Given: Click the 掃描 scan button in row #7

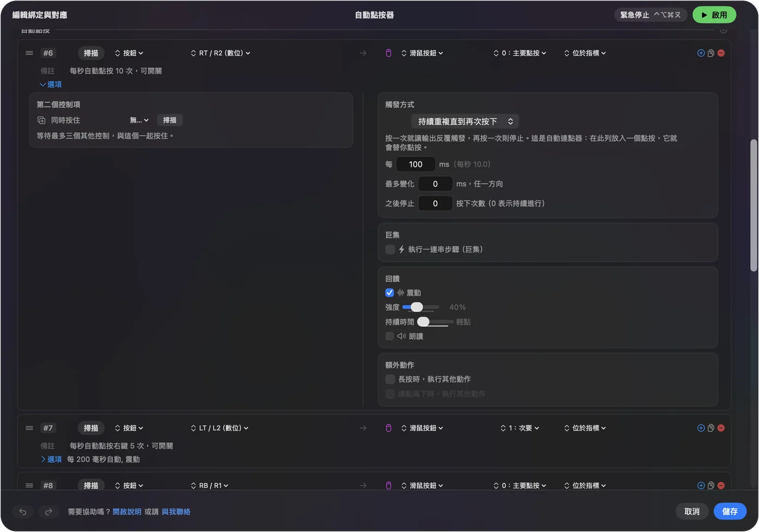Looking at the screenshot, I should [x=91, y=428].
